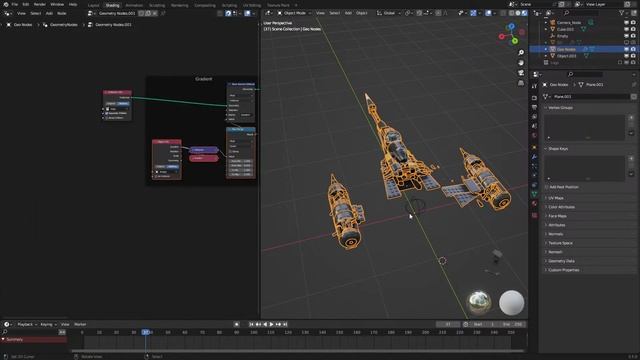Expand the UV Maps panel

[x=556, y=198]
